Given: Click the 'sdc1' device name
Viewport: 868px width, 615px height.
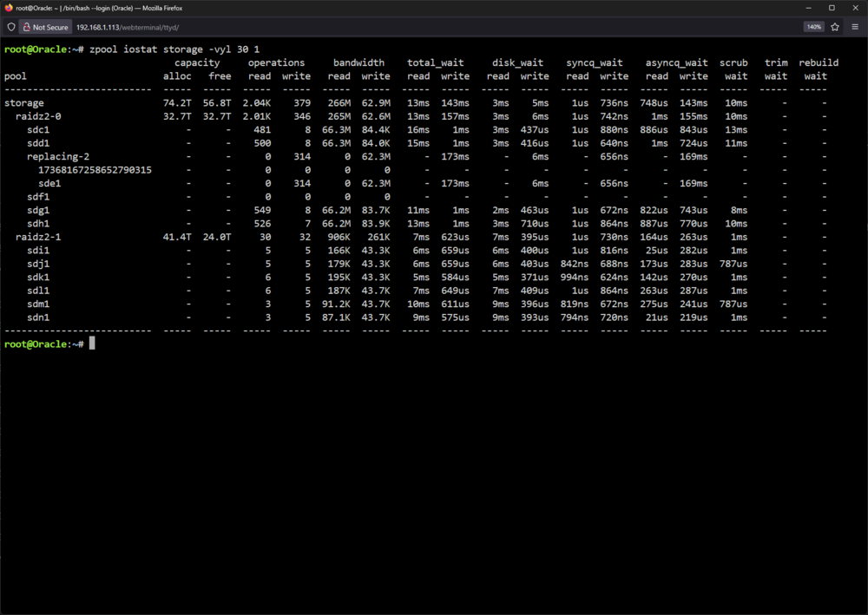Looking at the screenshot, I should tap(38, 129).
